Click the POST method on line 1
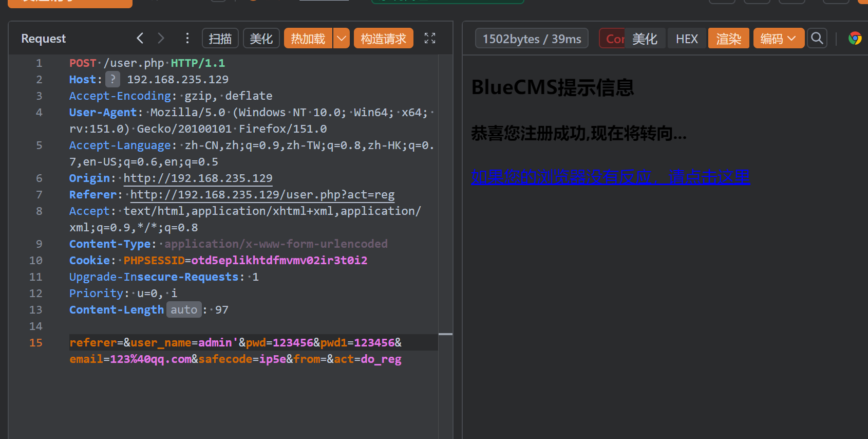Image resolution: width=868 pixels, height=439 pixels. click(x=83, y=63)
